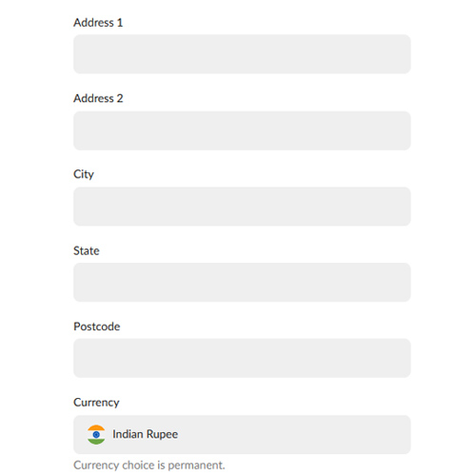Image resolution: width=476 pixels, height=476 pixels.
Task: Click the 'Currency choice is permanent.' note
Action: point(149,466)
